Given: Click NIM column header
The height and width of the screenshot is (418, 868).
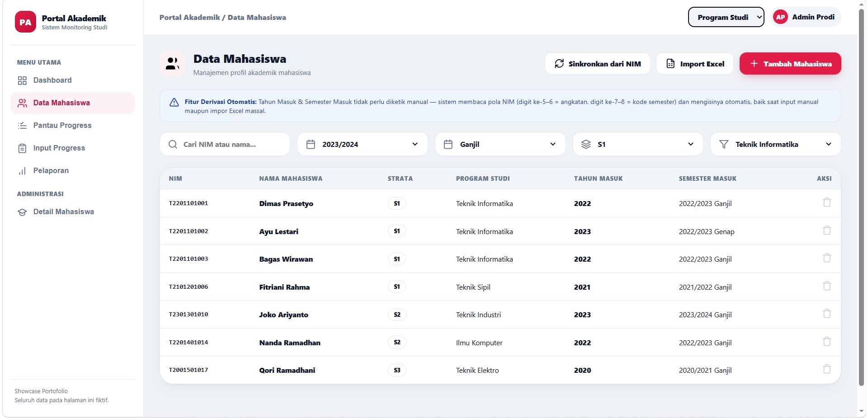Looking at the screenshot, I should point(175,179).
